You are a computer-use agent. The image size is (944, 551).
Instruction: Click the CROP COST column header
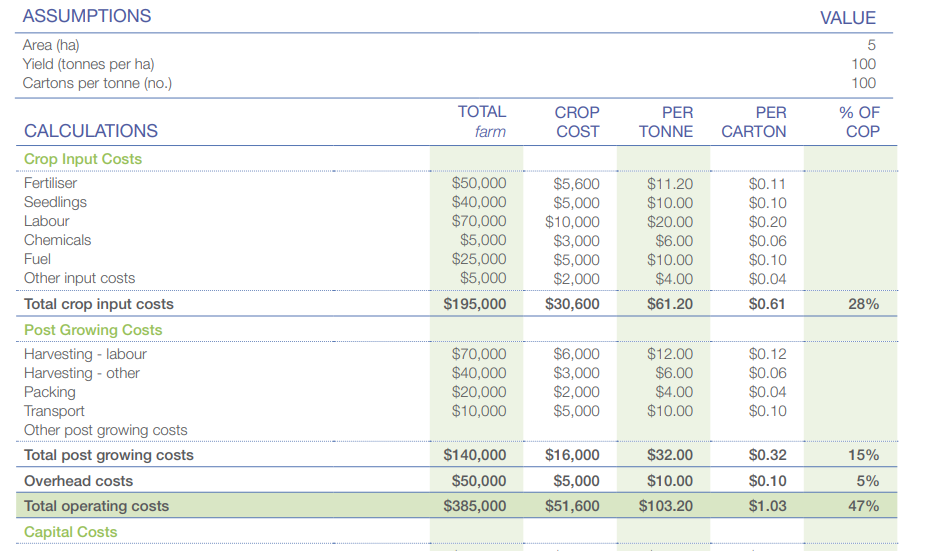(577, 122)
